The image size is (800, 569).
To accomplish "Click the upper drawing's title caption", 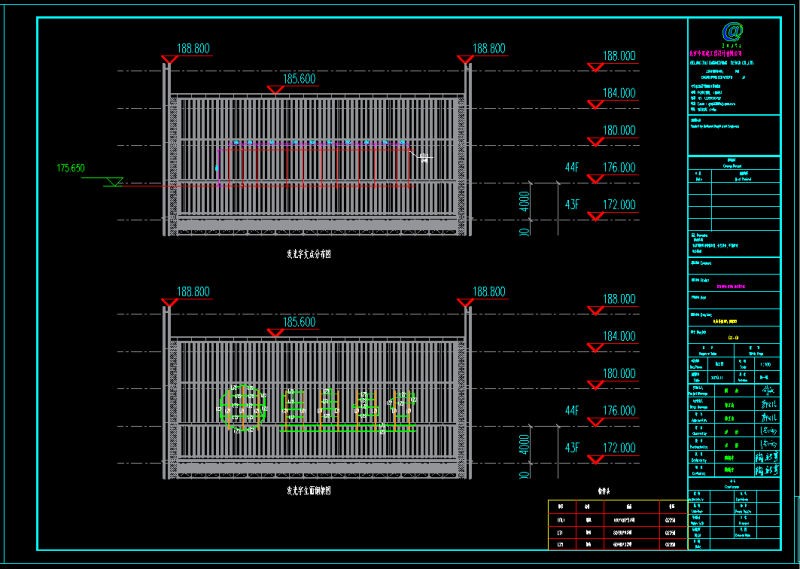I will [x=309, y=255].
